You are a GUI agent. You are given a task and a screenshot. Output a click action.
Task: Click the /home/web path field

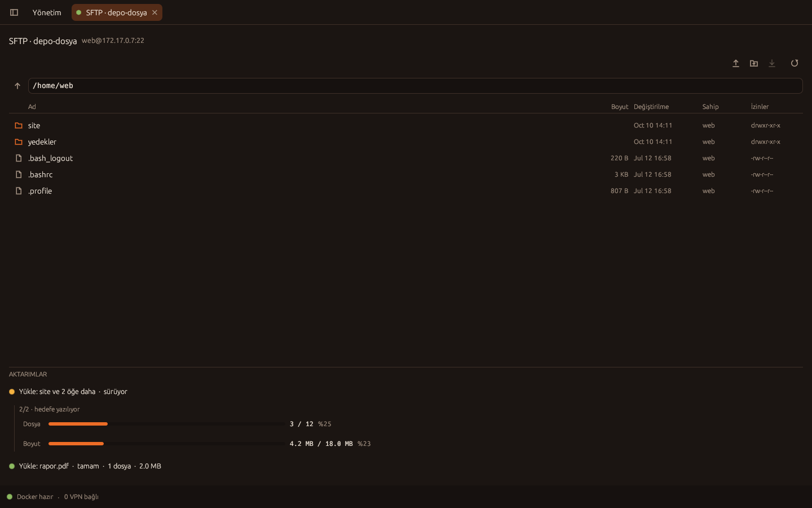(x=415, y=86)
